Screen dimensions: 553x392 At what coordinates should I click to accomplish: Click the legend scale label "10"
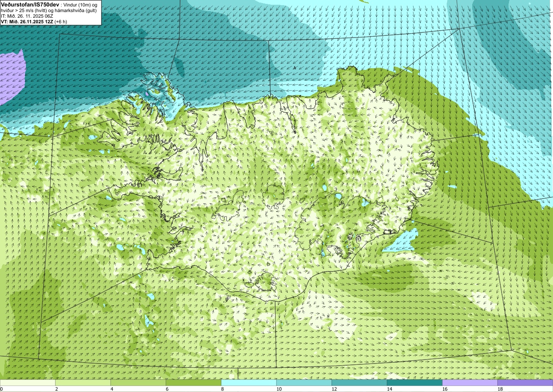point(279,389)
